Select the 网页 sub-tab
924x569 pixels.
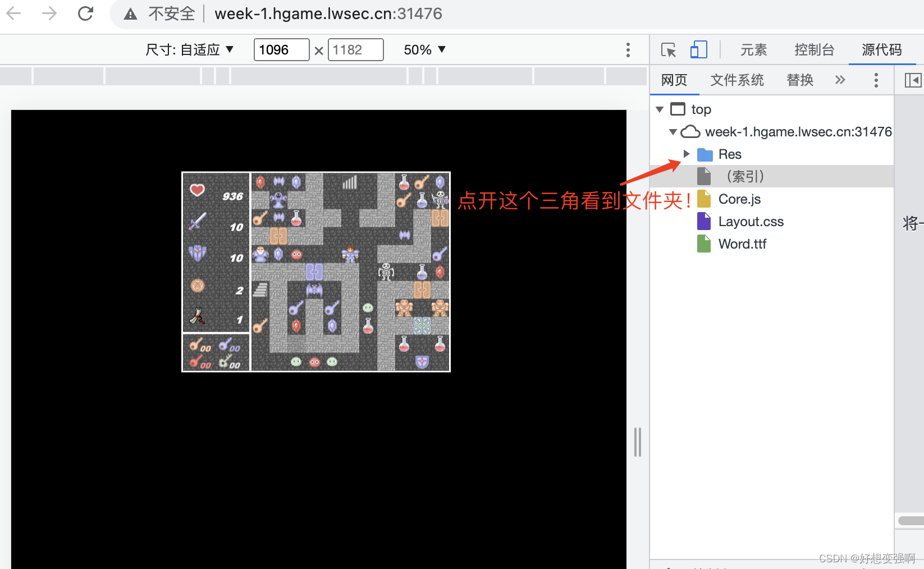(674, 80)
